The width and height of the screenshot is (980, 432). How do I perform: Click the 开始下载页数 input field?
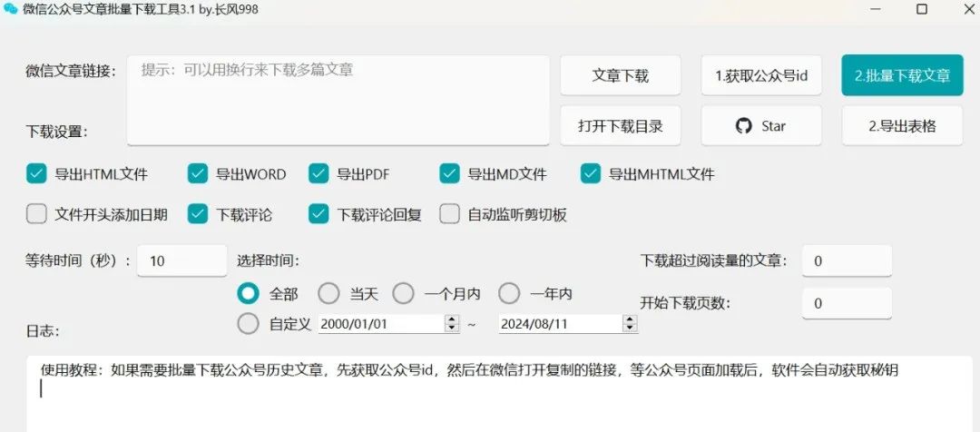847,303
